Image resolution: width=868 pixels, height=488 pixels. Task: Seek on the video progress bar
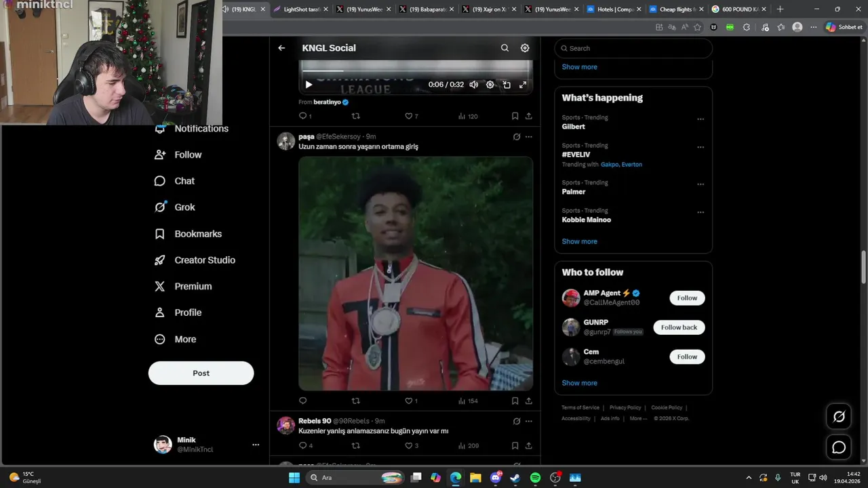coord(415,70)
